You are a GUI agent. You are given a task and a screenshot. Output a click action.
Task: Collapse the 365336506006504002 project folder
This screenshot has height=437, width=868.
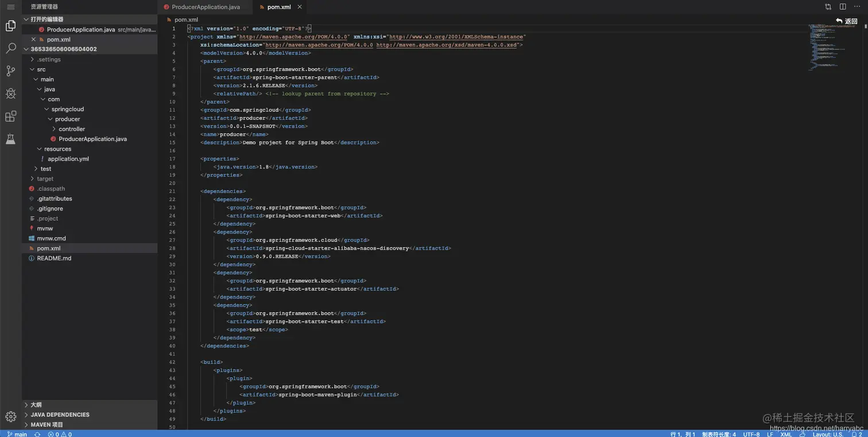90,49
